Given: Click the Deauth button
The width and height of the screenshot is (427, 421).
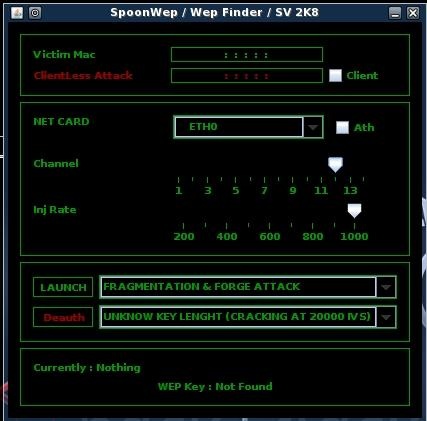Looking at the screenshot, I should (x=63, y=317).
